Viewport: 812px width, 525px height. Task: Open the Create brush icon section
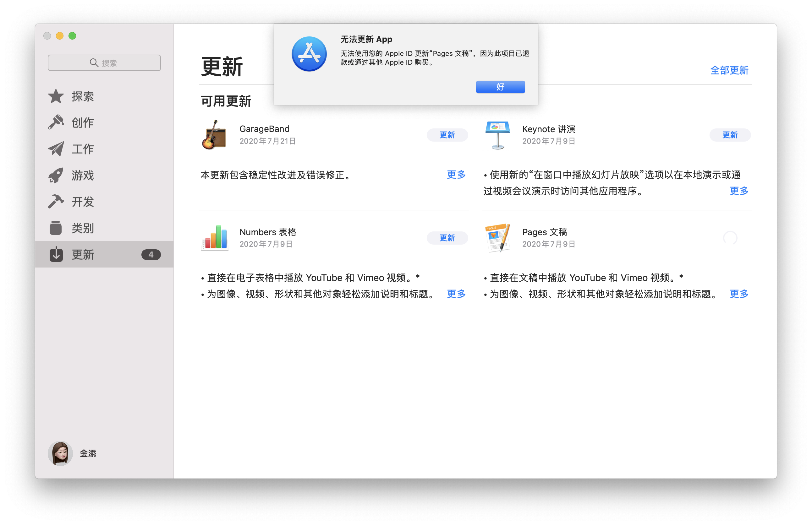(x=56, y=122)
